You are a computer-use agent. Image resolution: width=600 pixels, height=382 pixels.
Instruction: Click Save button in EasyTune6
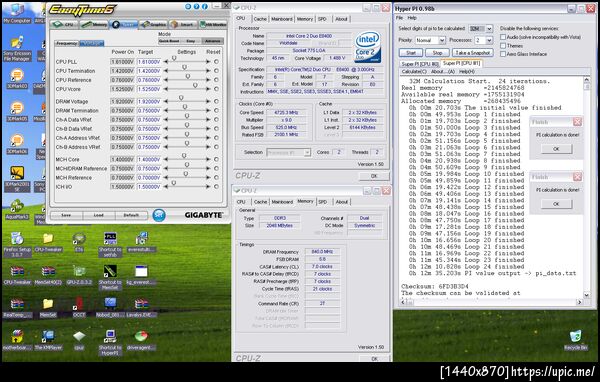66,215
